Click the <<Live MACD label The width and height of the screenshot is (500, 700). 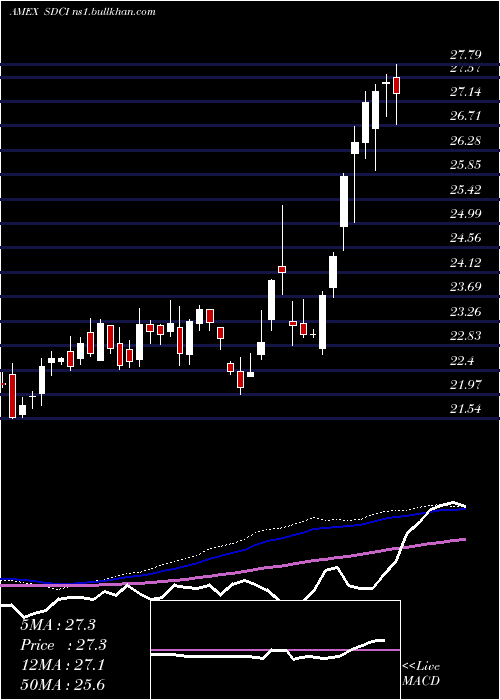pyautogui.click(x=421, y=673)
